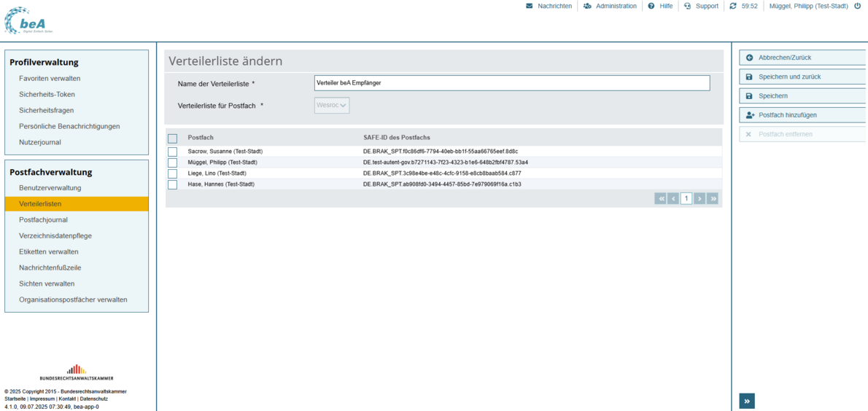
Task: Click the Hilfe question mark icon
Action: coord(651,6)
